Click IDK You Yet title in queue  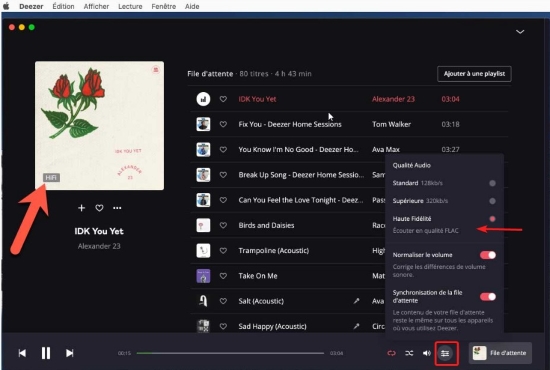tap(257, 99)
